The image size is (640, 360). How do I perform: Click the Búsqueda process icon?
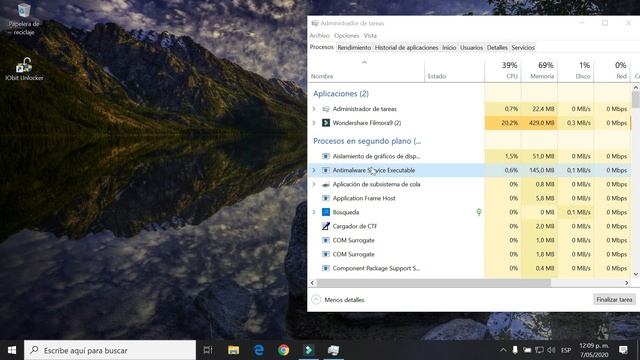tap(326, 212)
